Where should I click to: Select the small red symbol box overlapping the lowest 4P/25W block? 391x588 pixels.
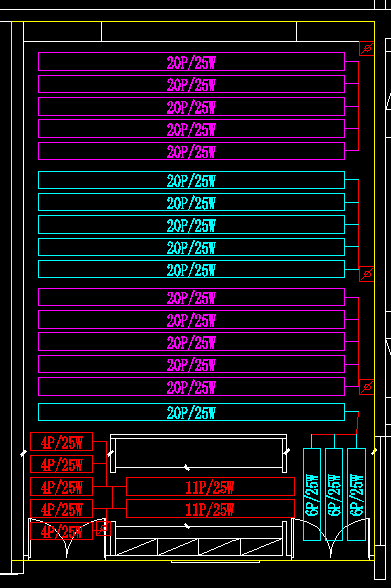tap(103, 528)
